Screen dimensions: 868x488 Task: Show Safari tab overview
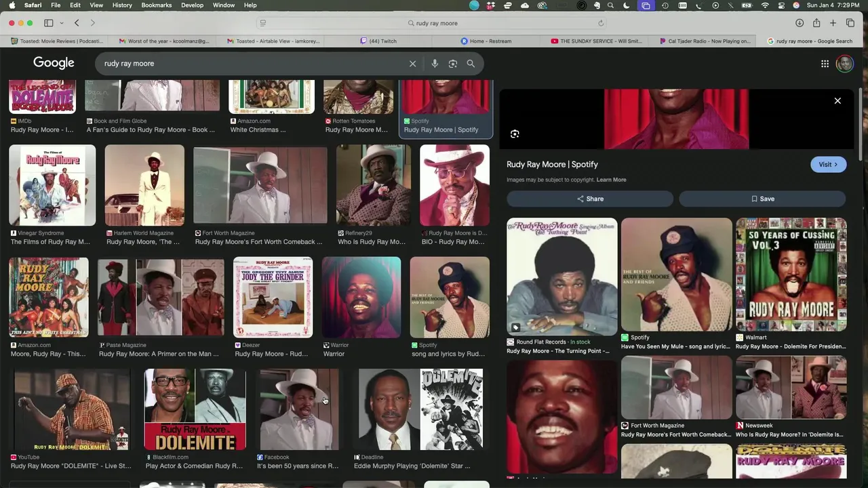[x=850, y=23]
